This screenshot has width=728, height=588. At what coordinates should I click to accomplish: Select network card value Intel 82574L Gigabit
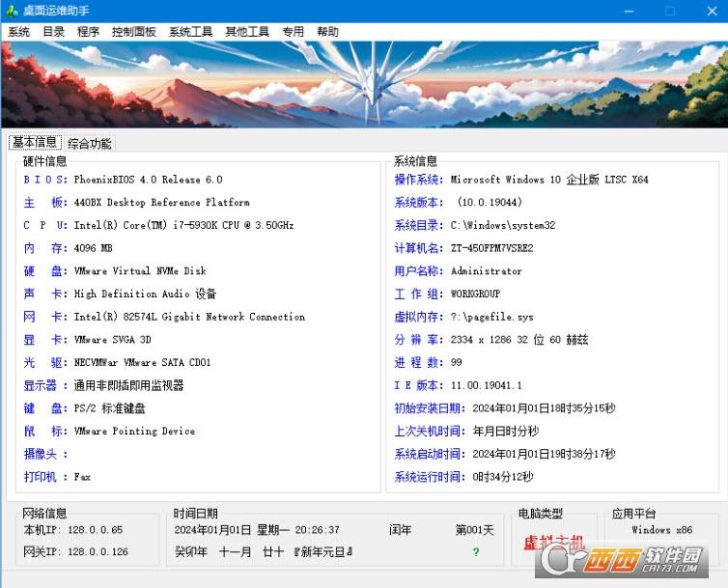[x=189, y=317]
